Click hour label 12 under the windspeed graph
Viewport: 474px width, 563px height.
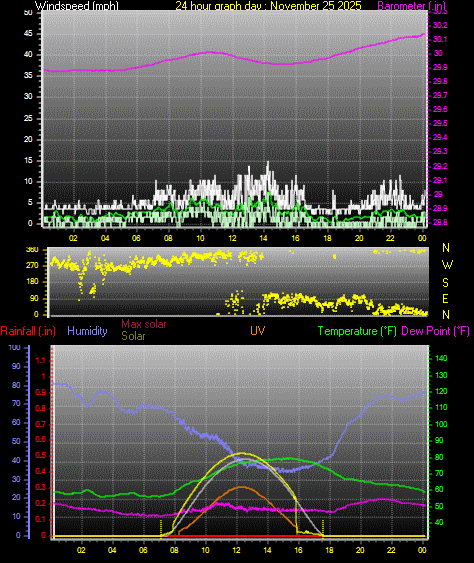click(232, 238)
